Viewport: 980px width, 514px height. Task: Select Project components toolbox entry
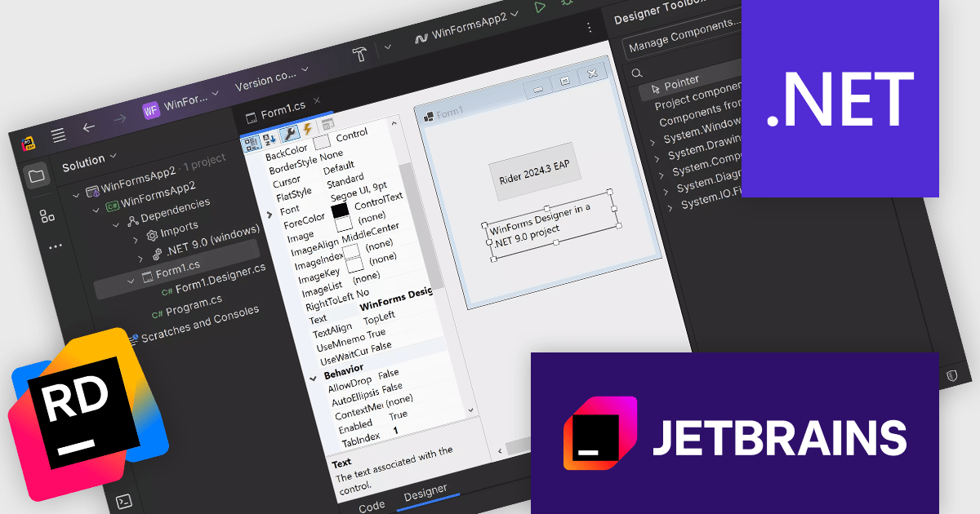[697, 95]
